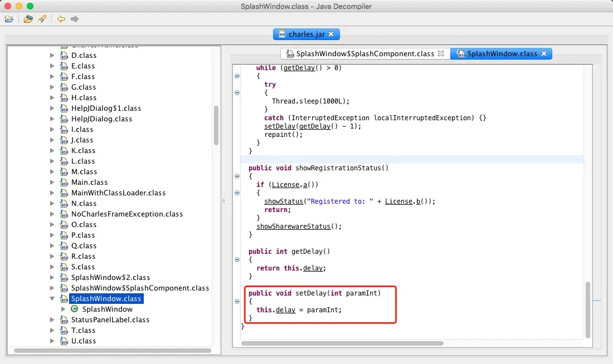Expand StatusPanelLabel.class node
Viewport: 613px width, 364px height.
point(52,319)
